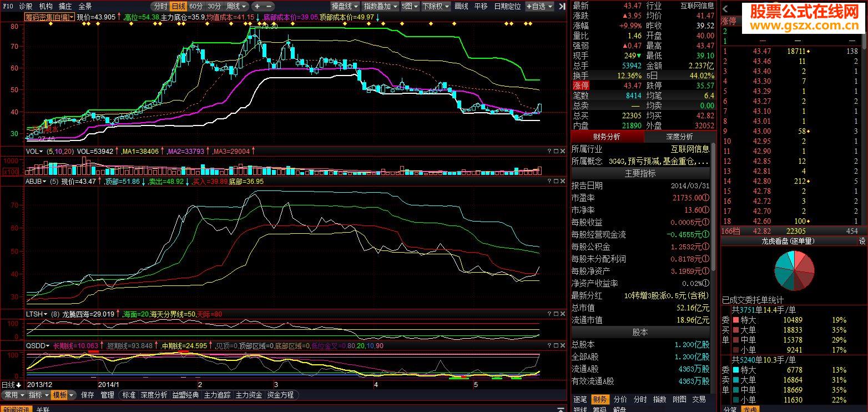Click the zoom-in plus button in chart toolbar
Viewport: 868px width, 412px height.
tap(257, 6)
